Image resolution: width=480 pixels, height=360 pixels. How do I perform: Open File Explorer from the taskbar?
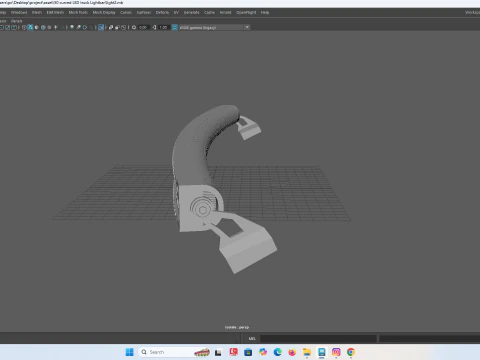click(x=307, y=352)
